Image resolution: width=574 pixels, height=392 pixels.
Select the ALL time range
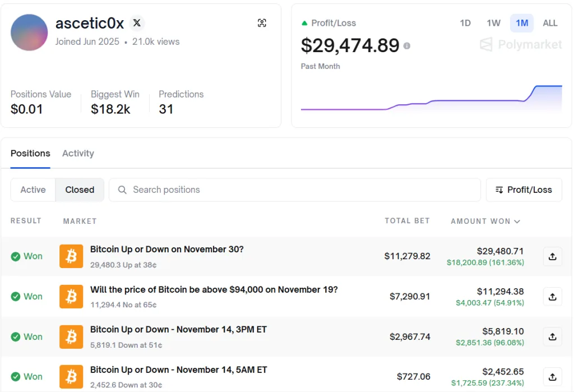coord(550,23)
